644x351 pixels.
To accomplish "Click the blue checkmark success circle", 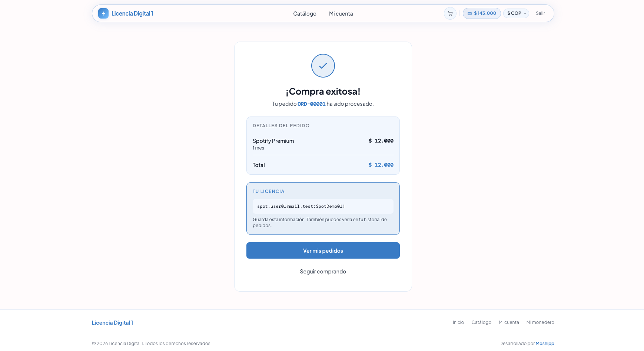I will [323, 66].
